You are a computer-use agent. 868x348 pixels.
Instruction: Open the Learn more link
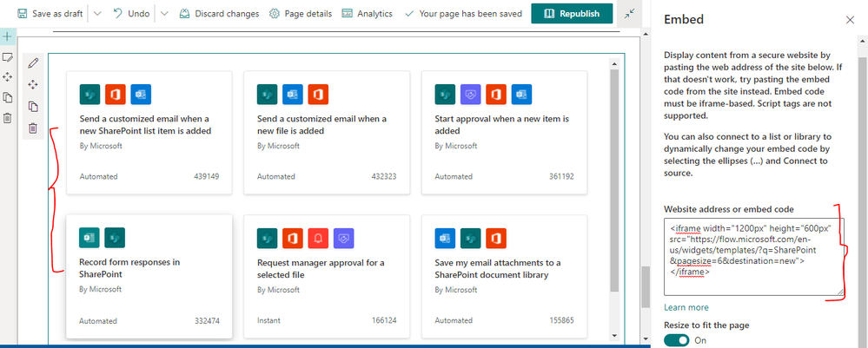point(686,307)
